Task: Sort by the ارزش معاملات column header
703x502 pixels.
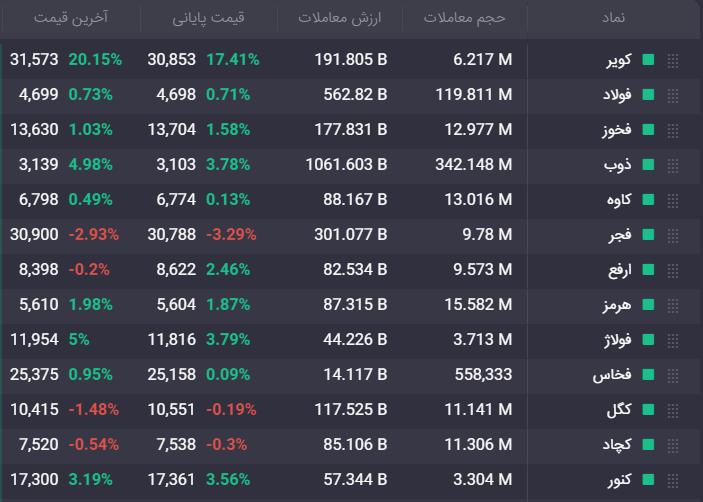Action: (339, 18)
